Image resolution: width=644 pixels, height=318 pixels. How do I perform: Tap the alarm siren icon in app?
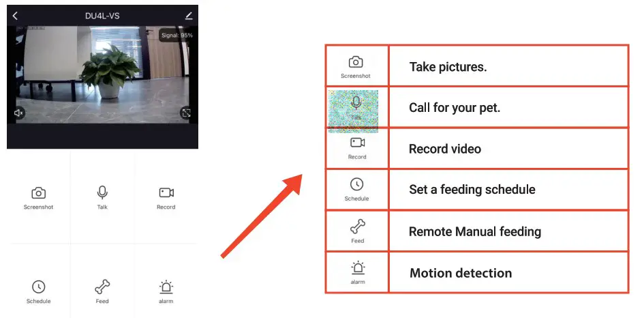click(x=166, y=287)
